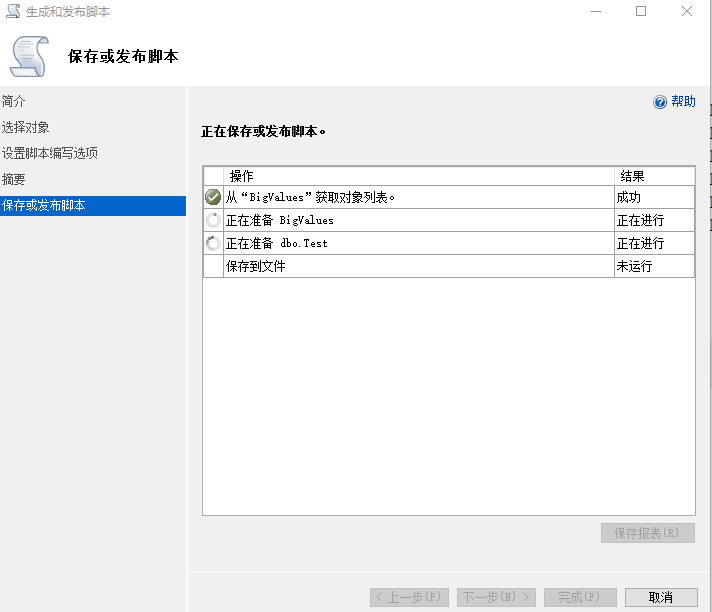Click the spinner icon beside 正在准备 BigValues
This screenshot has height=612, width=712.
coord(213,220)
